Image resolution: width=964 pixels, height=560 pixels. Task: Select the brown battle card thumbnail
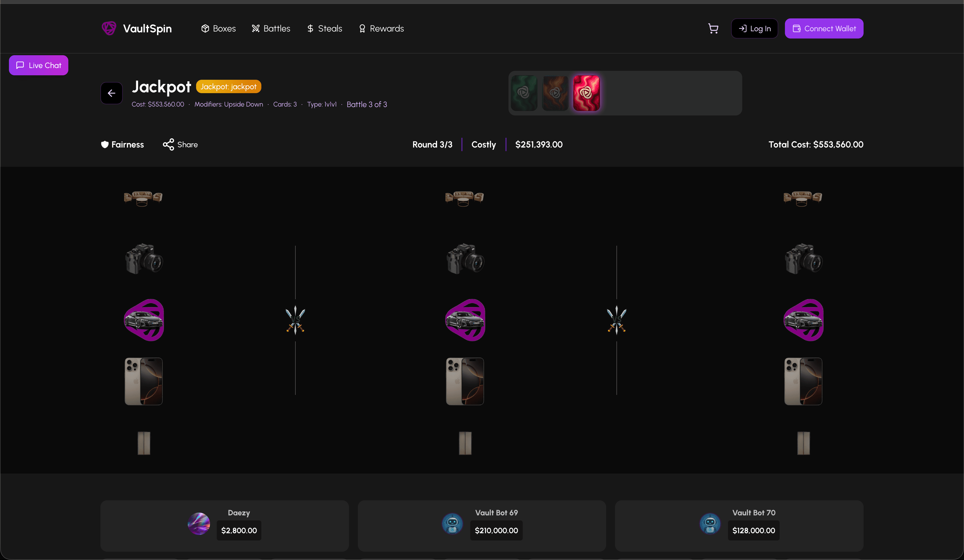[555, 93]
